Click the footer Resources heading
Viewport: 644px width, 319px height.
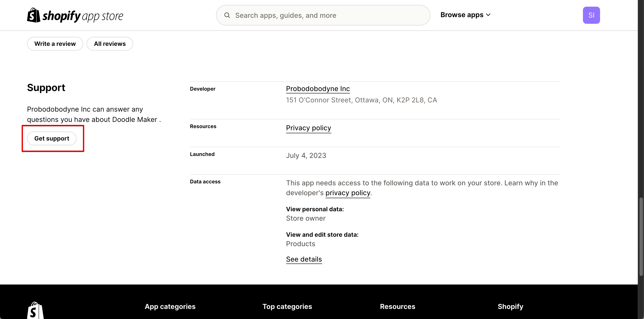[x=398, y=307]
